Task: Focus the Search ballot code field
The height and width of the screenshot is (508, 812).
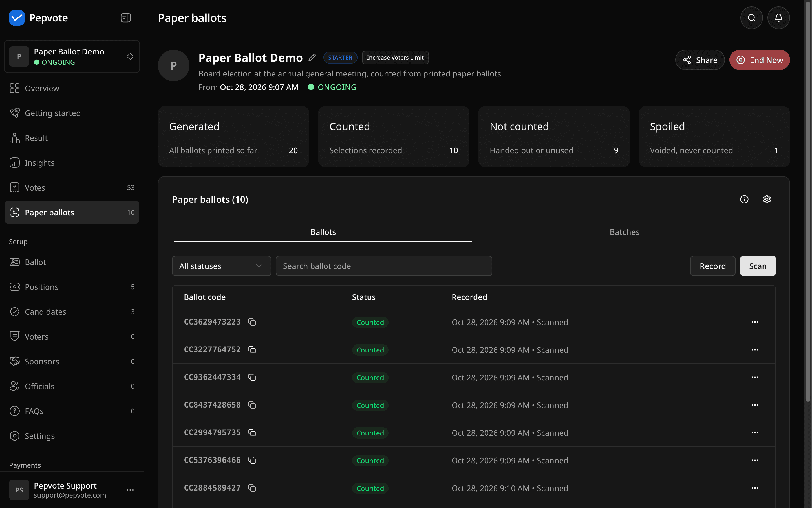Action: tap(384, 266)
